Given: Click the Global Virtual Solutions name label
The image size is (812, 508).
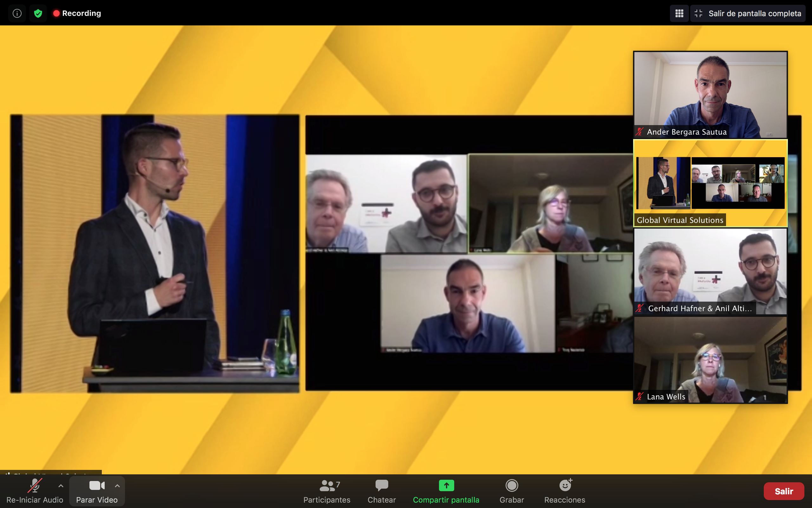Looking at the screenshot, I should (680, 220).
